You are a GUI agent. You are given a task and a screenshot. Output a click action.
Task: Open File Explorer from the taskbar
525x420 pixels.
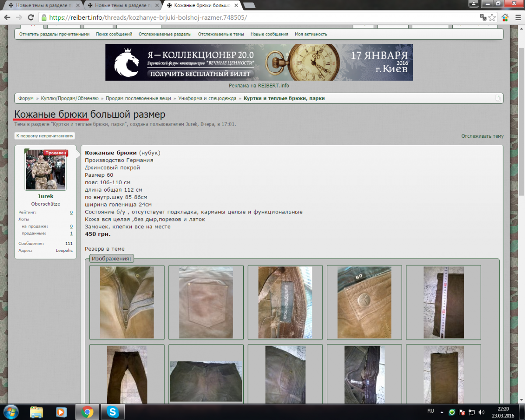click(36, 412)
